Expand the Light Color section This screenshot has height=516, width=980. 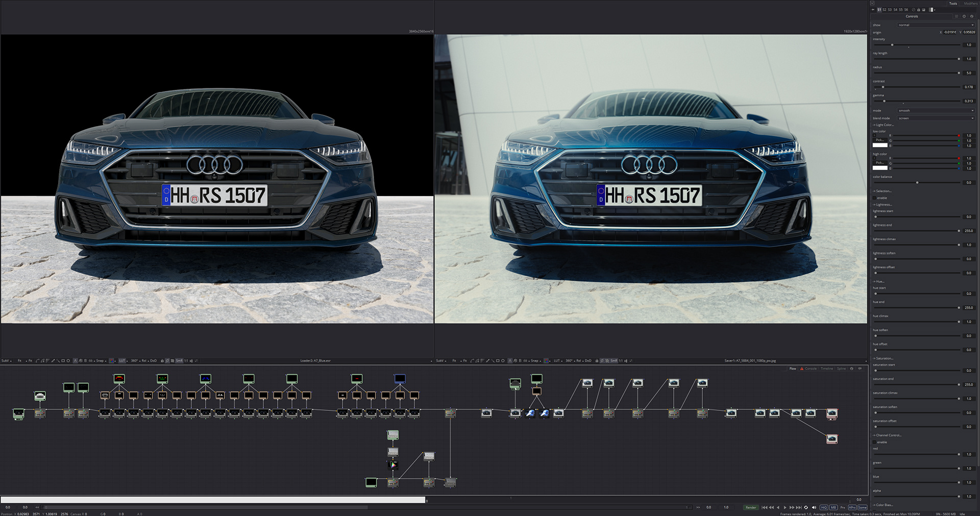click(884, 125)
